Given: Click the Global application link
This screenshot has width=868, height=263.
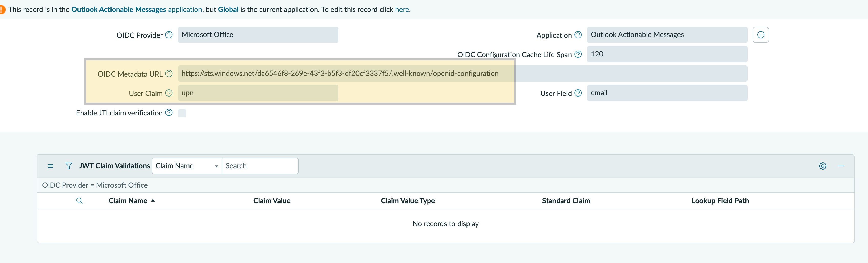Looking at the screenshot, I should tap(228, 9).
